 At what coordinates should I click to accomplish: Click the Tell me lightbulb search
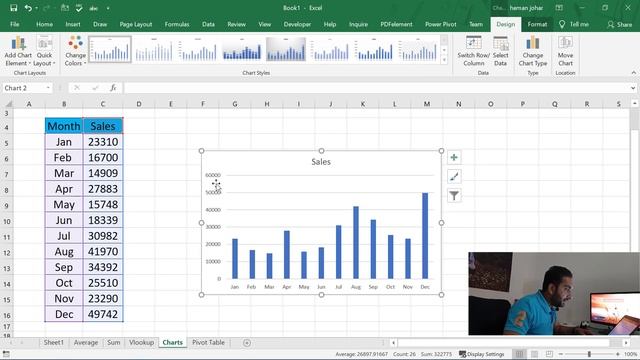pyautogui.click(x=574, y=24)
